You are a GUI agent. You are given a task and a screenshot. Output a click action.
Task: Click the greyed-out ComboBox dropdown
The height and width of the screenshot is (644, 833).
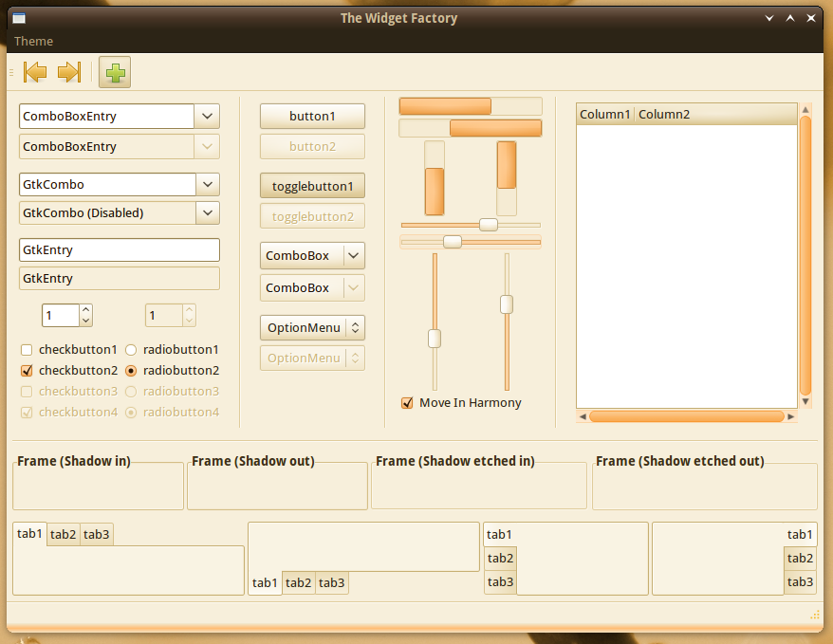(x=312, y=287)
